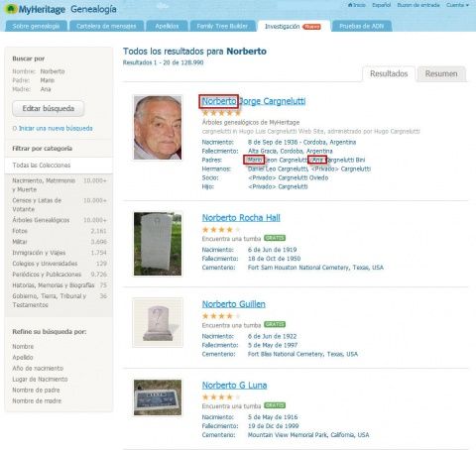Open Norberto G Luna record
Screen dimensions: 476x450
[x=234, y=386]
